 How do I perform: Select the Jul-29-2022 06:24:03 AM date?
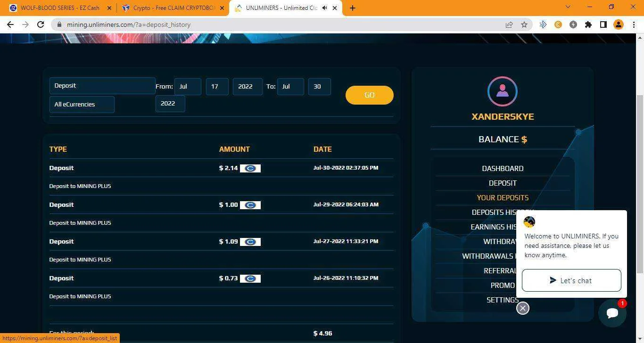tap(346, 204)
